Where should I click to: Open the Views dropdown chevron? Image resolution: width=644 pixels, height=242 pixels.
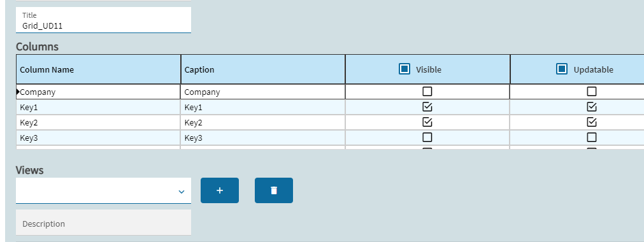[x=182, y=192]
